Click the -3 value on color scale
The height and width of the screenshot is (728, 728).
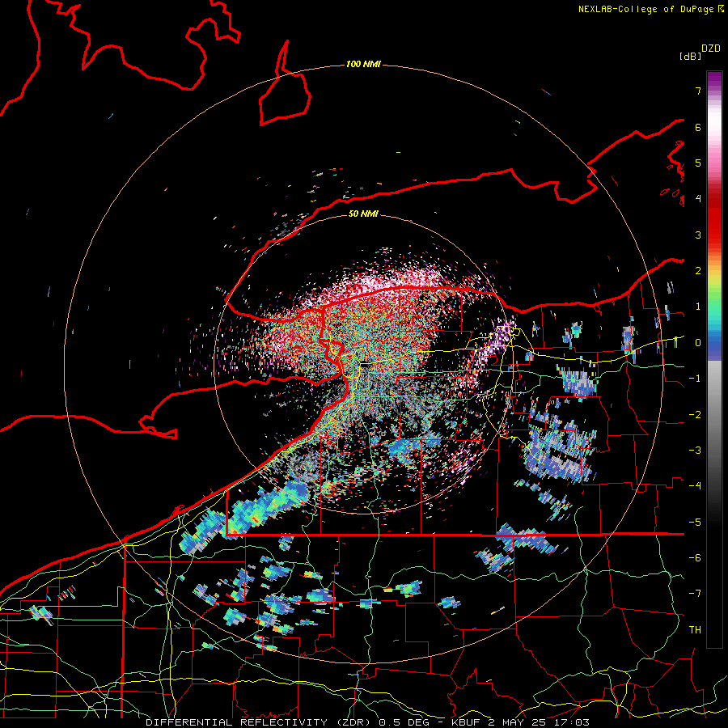pos(695,450)
